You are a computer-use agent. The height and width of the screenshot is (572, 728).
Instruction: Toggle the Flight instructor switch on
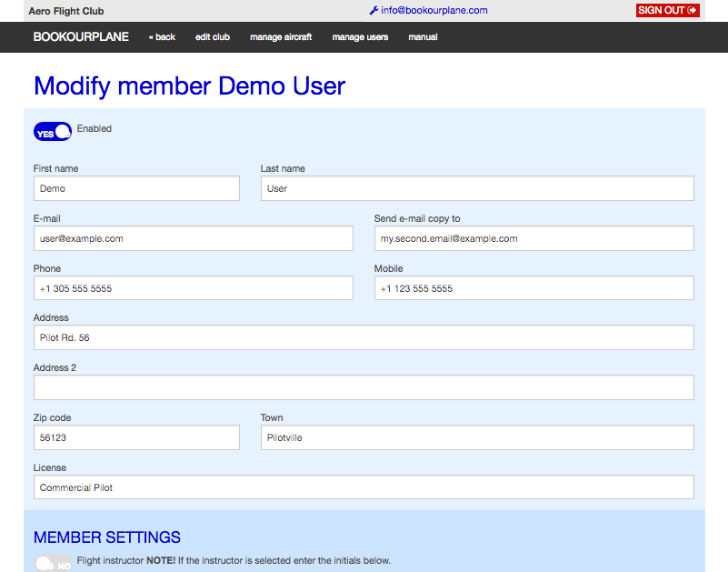tap(53, 564)
